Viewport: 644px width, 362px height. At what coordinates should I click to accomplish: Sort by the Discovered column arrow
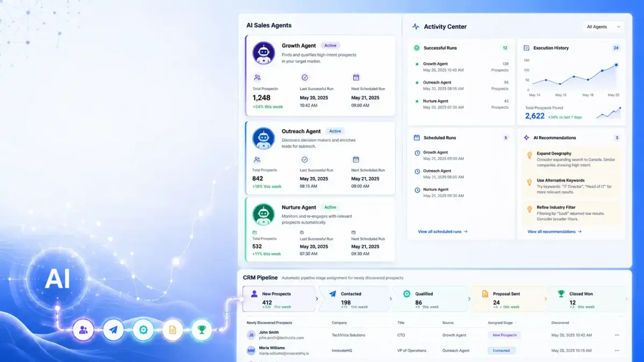click(573, 323)
